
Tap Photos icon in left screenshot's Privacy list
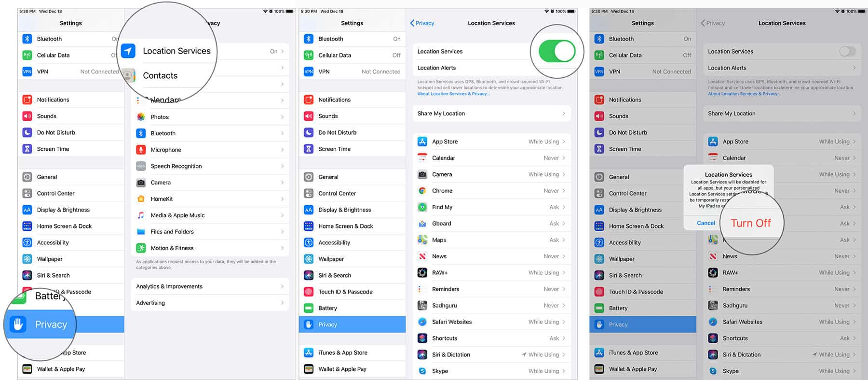[141, 117]
